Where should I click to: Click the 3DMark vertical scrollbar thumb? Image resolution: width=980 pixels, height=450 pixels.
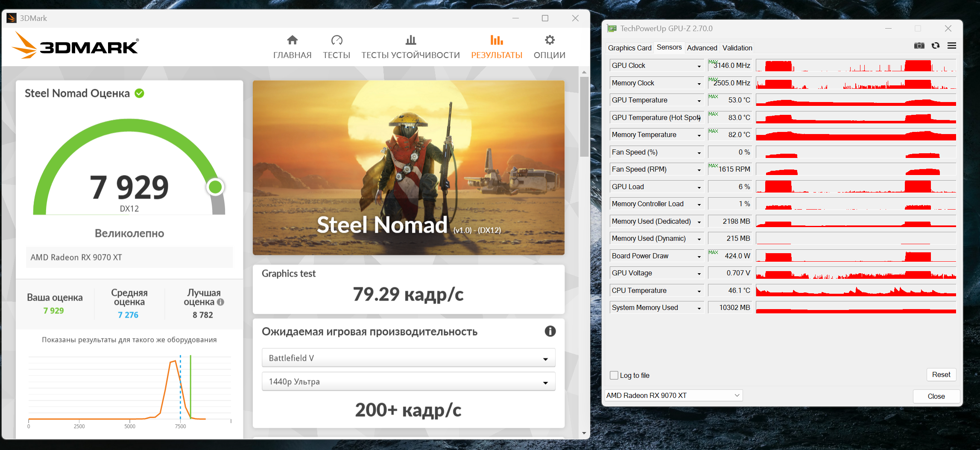point(584,116)
